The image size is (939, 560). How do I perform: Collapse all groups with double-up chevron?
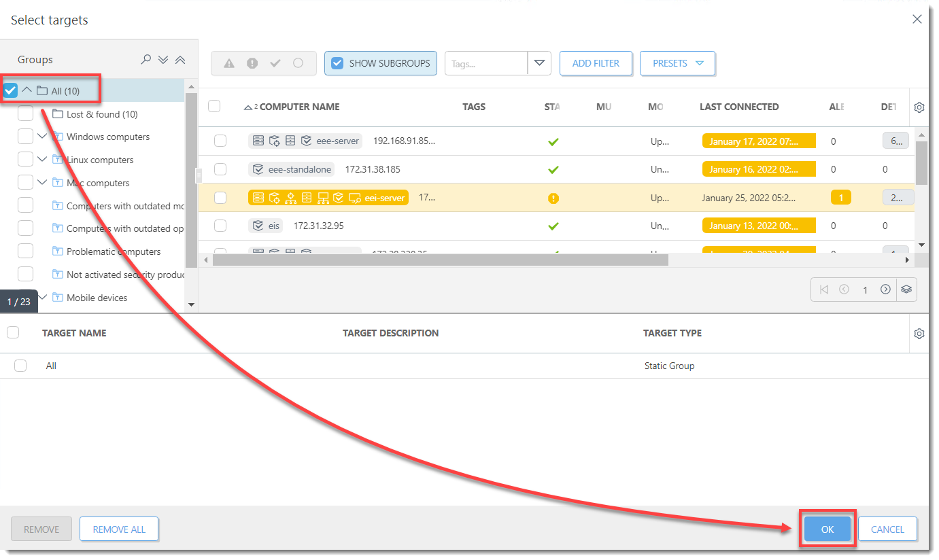tap(180, 60)
